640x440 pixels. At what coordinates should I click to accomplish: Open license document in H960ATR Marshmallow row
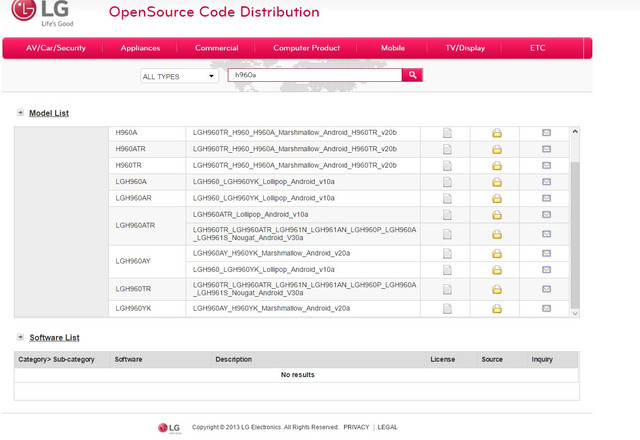(x=447, y=149)
